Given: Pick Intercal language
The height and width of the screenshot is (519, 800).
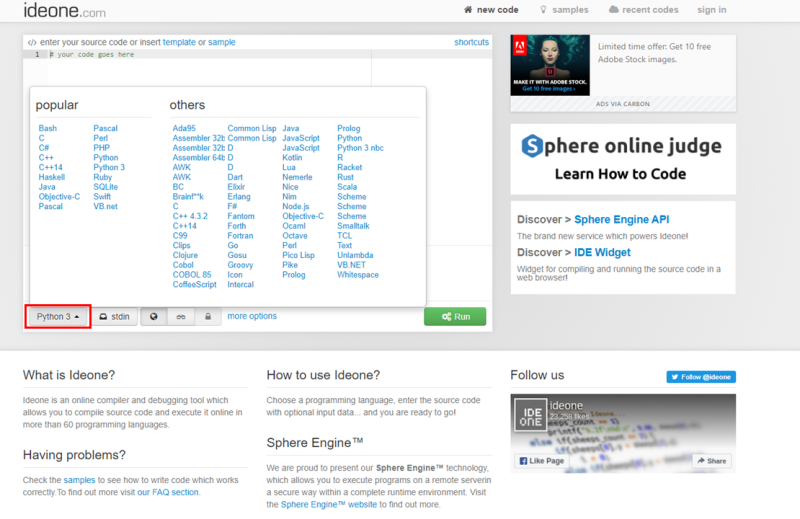Looking at the screenshot, I should pyautogui.click(x=240, y=284).
